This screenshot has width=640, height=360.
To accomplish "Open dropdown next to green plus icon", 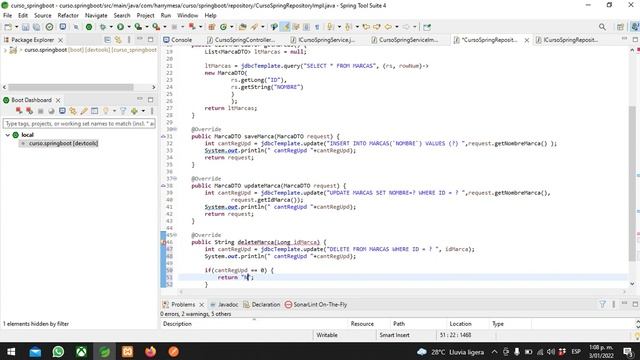I will [x=143, y=111].
